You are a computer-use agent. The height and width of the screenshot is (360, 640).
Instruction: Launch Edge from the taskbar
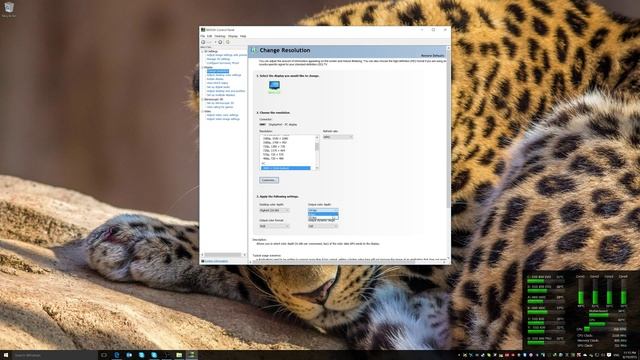[x=117, y=355]
